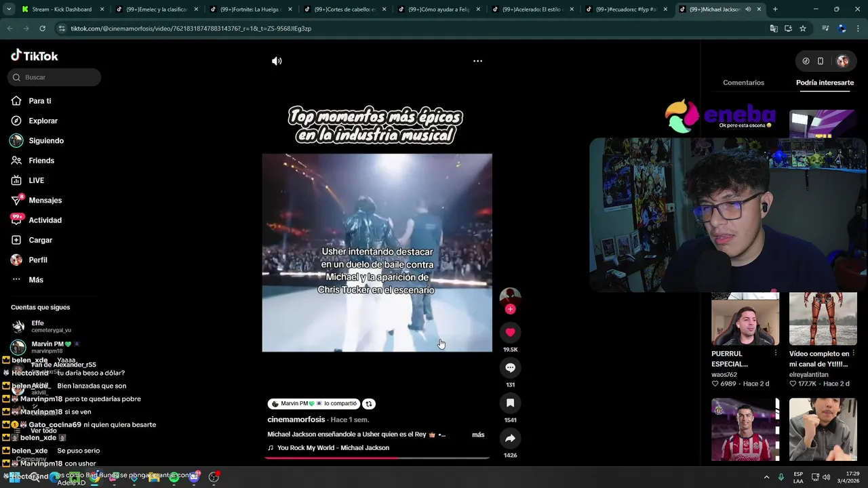This screenshot has width=868, height=488.
Task: Open the PUERRUL ESPECIAL video thumbnail
Action: (x=745, y=319)
